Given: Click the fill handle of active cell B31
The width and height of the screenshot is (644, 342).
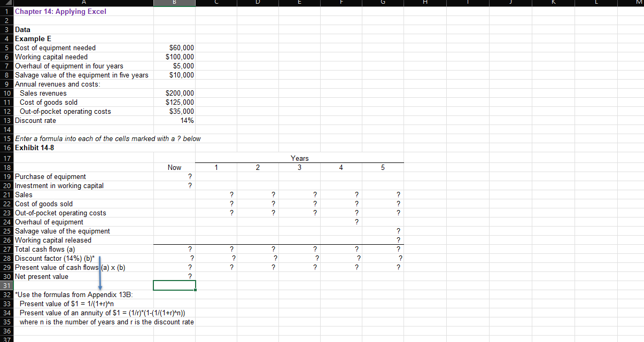Looking at the screenshot, I should (x=196, y=290).
